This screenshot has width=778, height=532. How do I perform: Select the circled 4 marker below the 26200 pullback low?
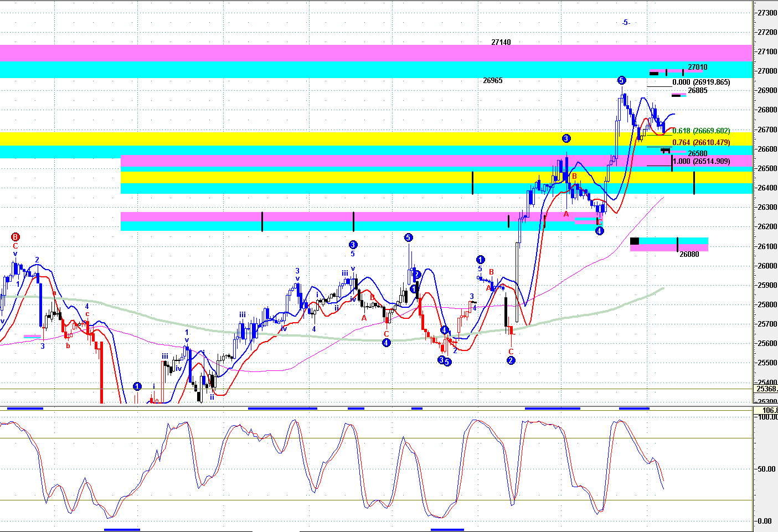(x=599, y=231)
